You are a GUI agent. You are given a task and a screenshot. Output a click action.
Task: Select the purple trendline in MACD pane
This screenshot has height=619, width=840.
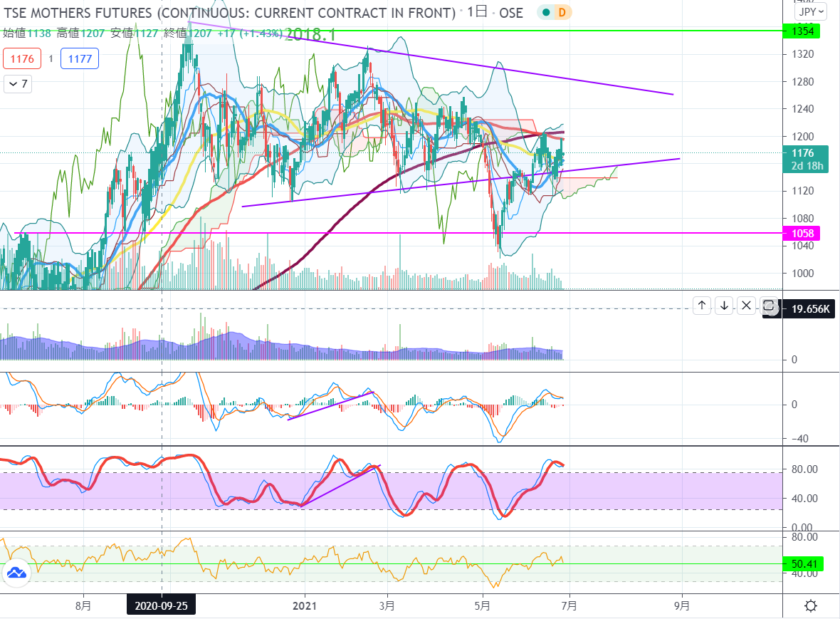330,406
